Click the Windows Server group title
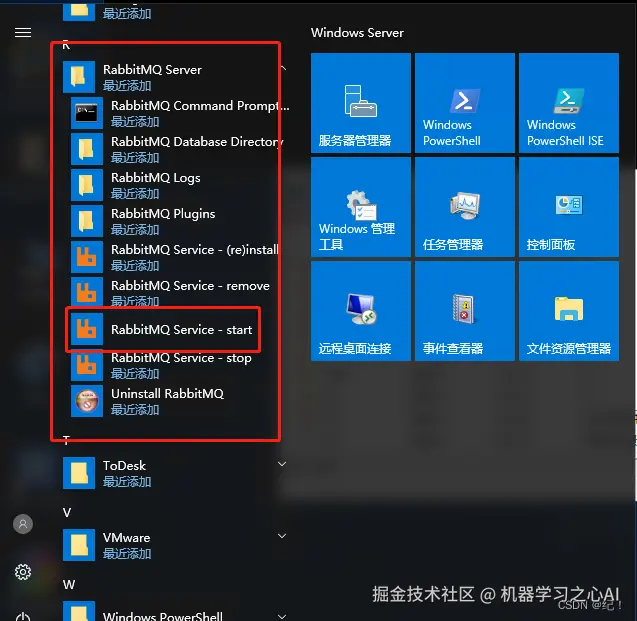The width and height of the screenshot is (637, 621). point(357,32)
